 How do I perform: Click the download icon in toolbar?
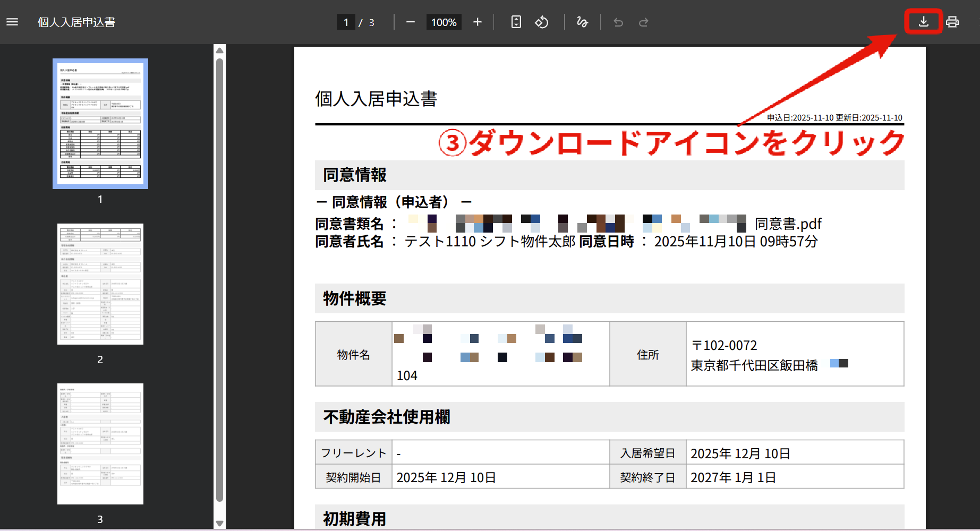[x=924, y=22]
